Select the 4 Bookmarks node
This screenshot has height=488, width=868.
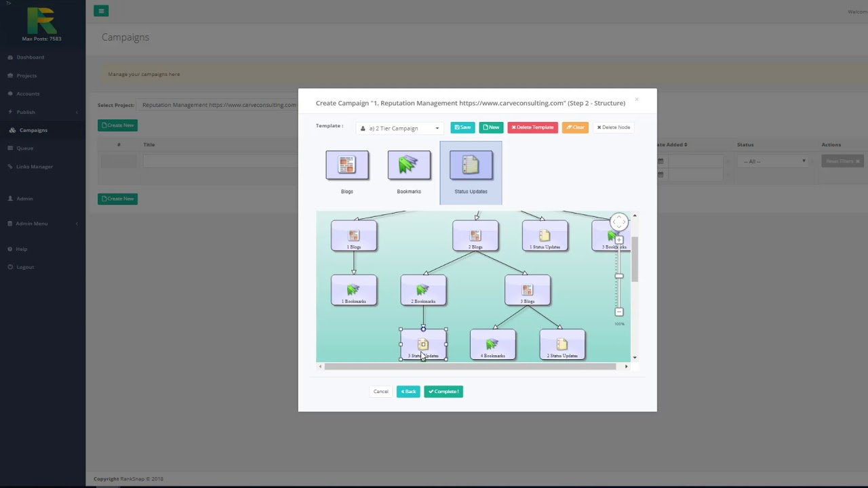tap(493, 344)
